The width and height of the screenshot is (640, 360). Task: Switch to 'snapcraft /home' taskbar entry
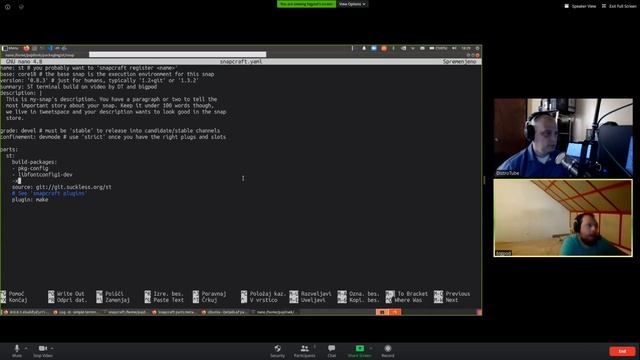coord(125,312)
